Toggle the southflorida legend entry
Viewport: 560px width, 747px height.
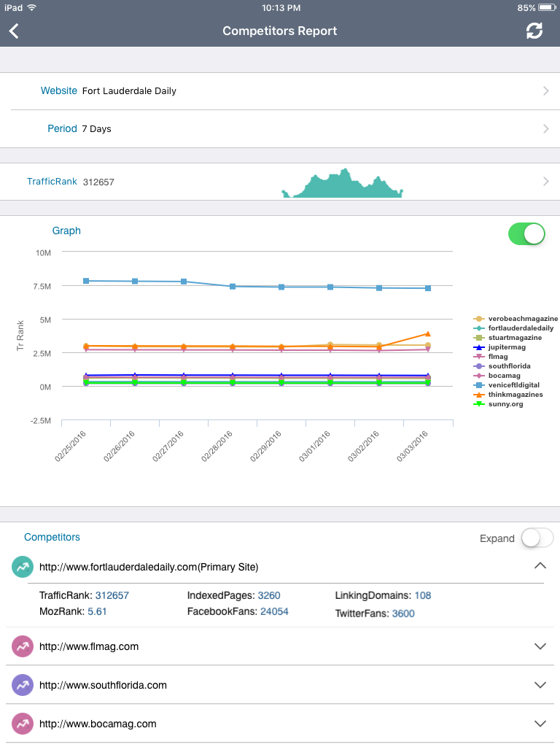[x=502, y=366]
